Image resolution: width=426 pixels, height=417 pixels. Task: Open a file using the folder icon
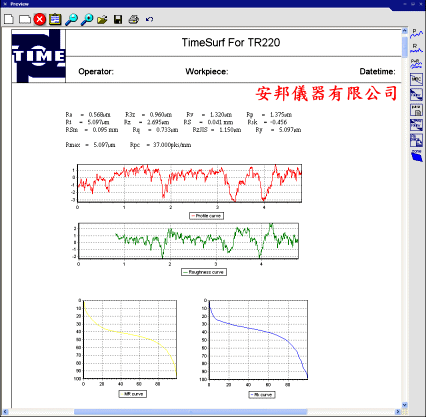point(102,20)
